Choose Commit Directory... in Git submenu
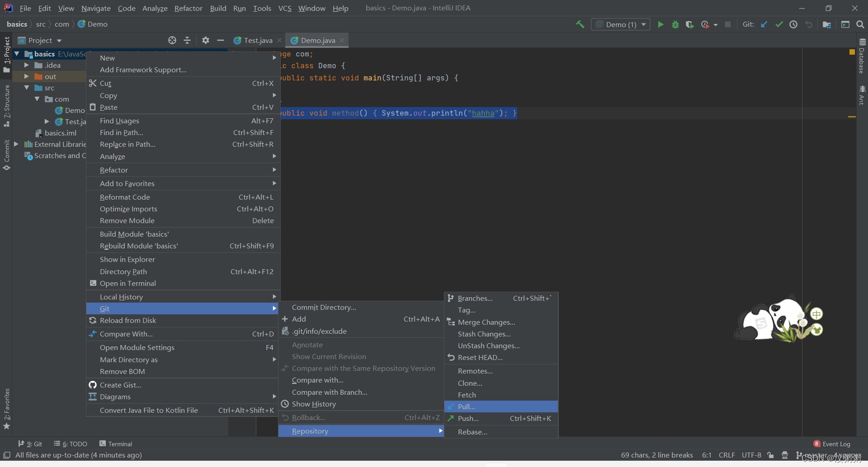 click(361, 307)
